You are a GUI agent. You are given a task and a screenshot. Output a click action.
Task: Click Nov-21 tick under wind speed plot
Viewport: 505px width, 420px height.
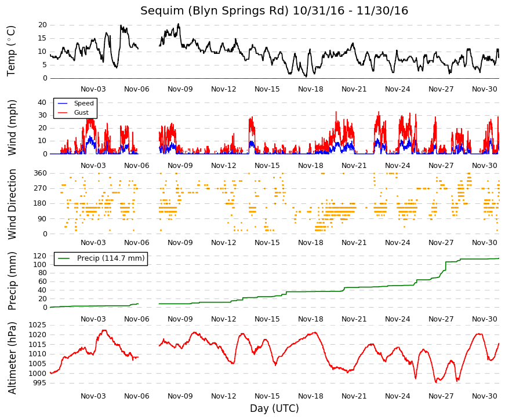(354, 166)
